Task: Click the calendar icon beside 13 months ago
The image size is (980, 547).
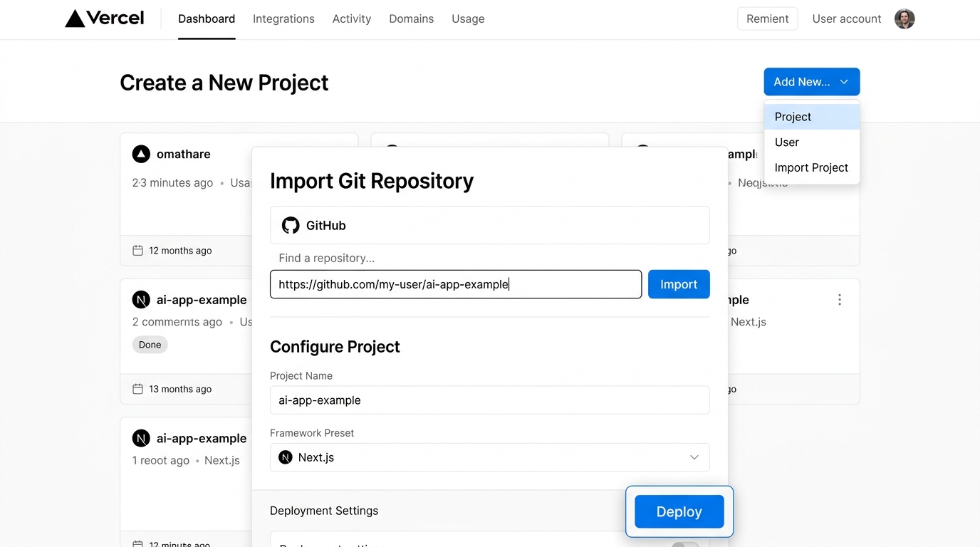Action: (138, 389)
